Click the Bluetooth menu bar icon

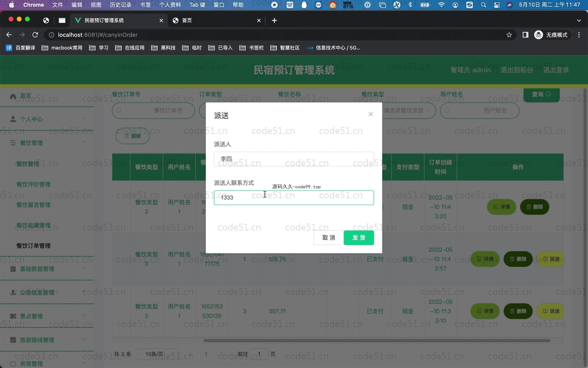coord(410,5)
